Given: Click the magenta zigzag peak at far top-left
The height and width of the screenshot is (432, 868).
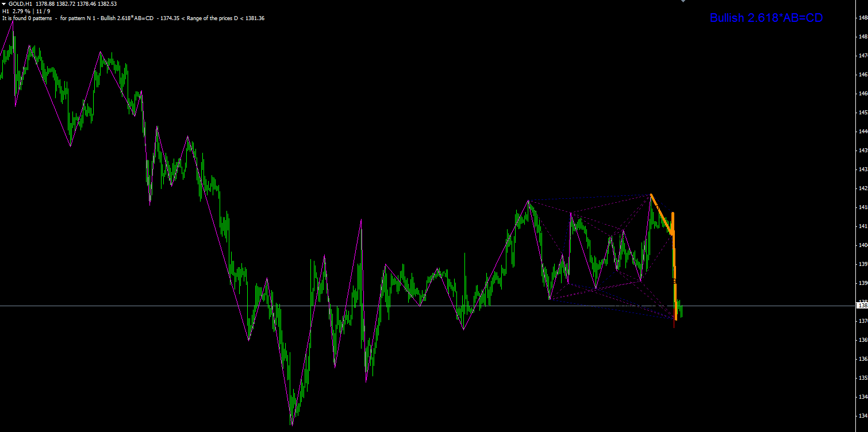Looking at the screenshot, I should click(13, 23).
